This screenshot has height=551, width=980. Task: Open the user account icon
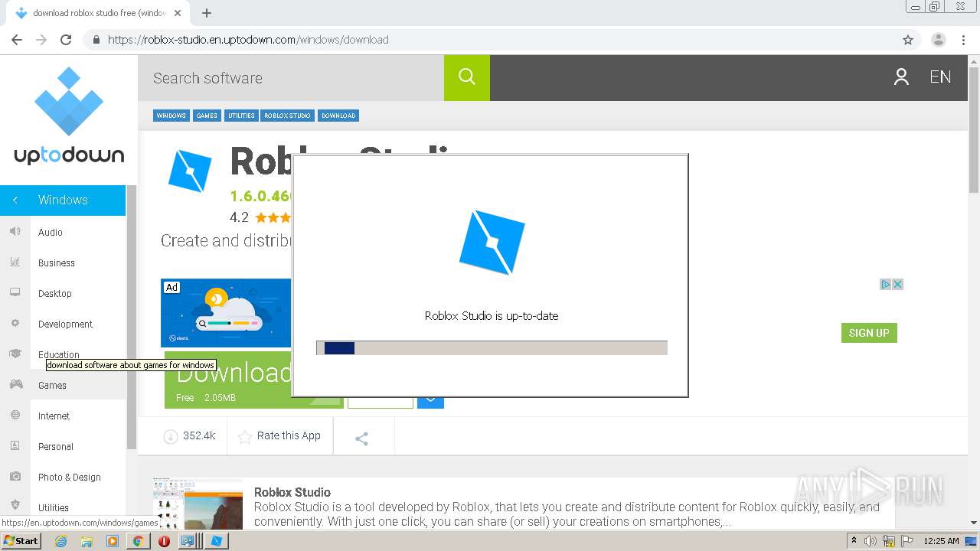901,77
